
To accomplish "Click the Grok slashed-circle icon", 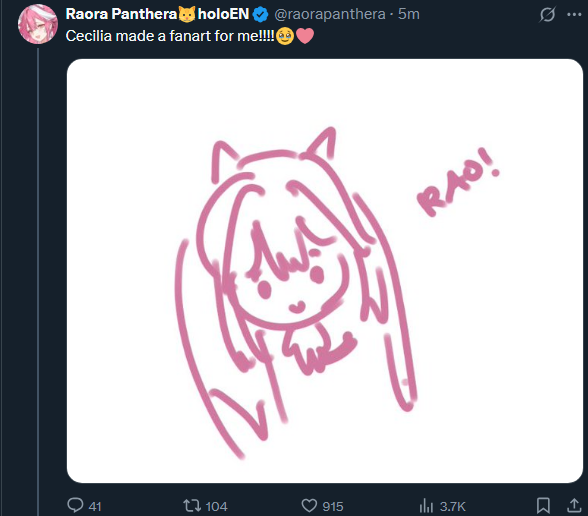I will [x=547, y=15].
